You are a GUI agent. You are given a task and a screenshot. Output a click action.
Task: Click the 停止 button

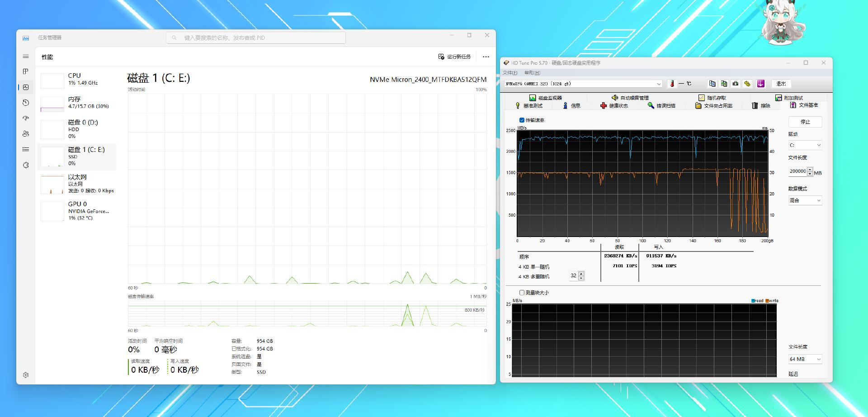pyautogui.click(x=805, y=122)
